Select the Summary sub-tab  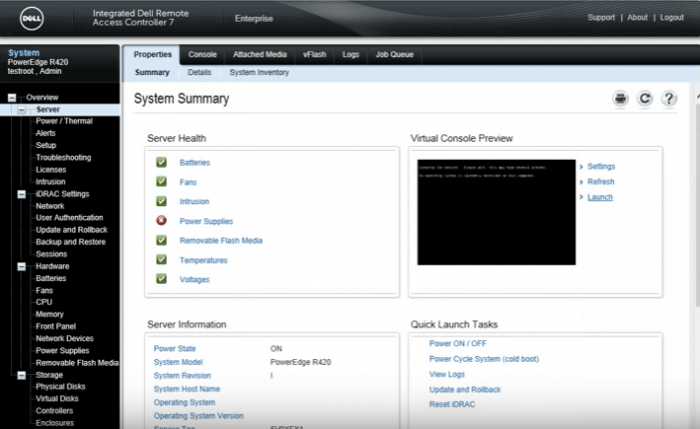(x=152, y=72)
